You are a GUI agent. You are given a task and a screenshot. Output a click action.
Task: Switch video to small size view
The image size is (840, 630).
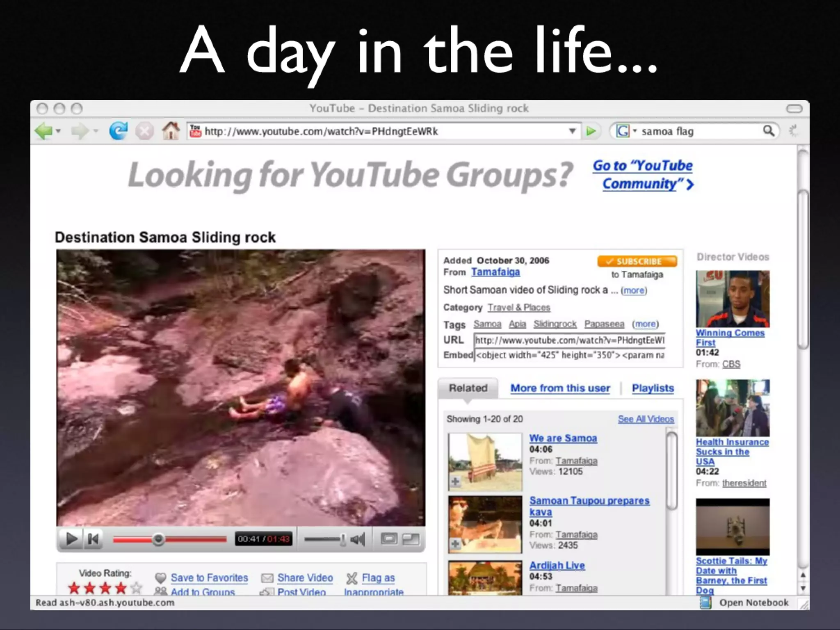coord(388,539)
